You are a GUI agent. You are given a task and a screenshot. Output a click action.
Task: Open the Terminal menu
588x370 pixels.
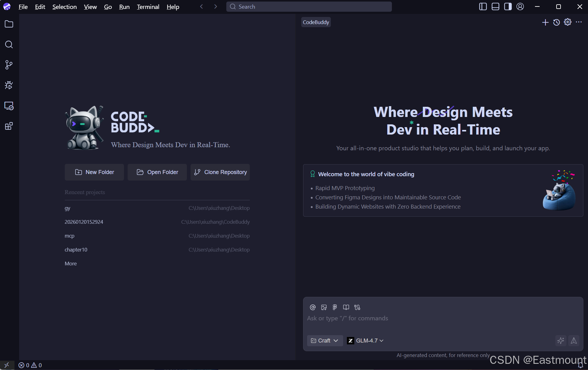pyautogui.click(x=148, y=7)
